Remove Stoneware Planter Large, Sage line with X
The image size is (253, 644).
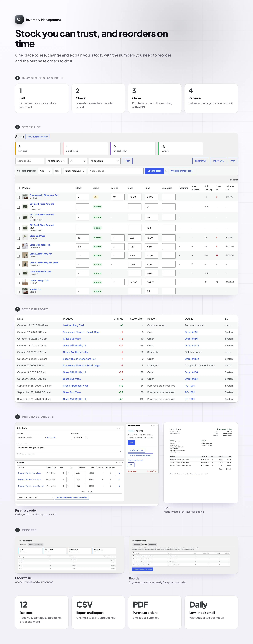[x=119, y=480]
